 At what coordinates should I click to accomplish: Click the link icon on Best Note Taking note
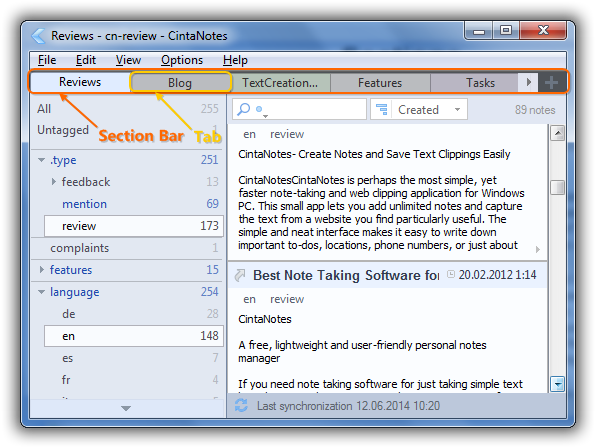tap(240, 275)
